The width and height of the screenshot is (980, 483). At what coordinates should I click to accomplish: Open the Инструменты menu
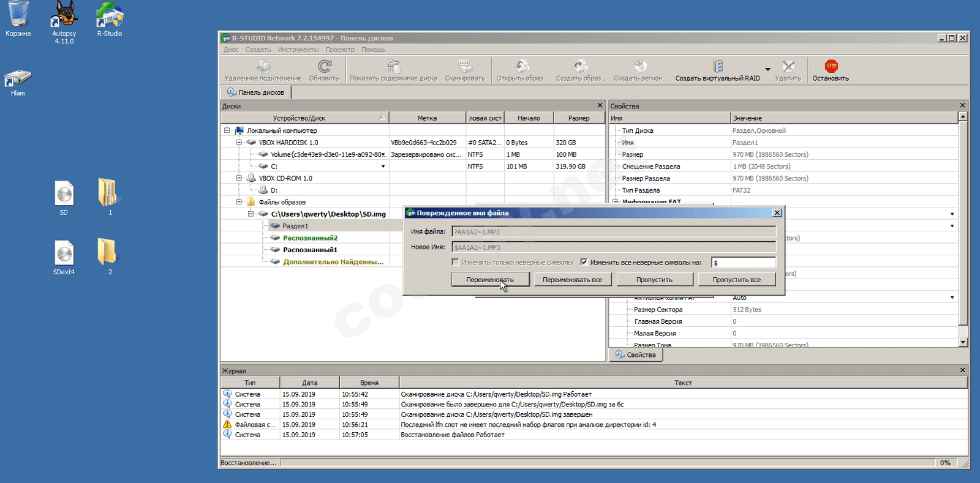298,50
